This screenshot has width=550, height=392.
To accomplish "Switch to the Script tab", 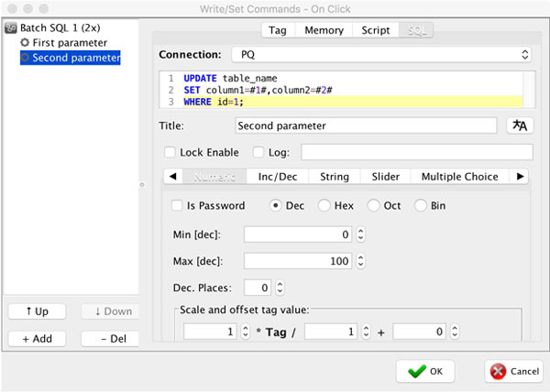I will click(375, 30).
